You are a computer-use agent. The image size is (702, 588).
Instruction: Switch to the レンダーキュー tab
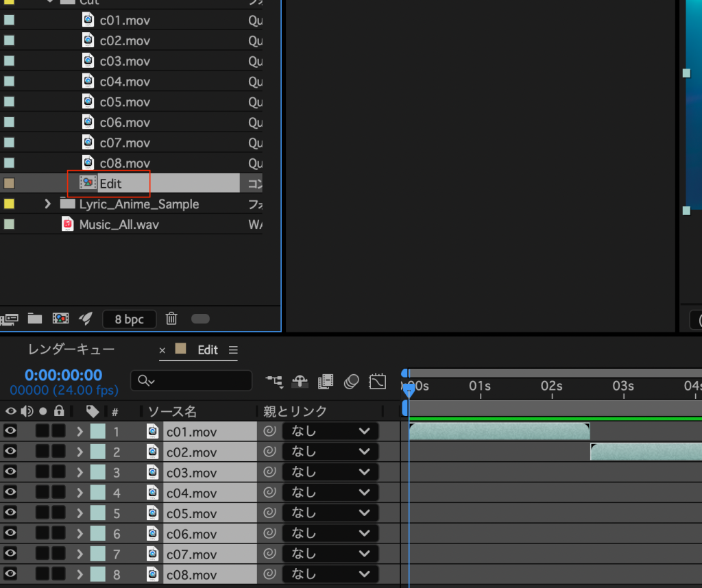71,350
